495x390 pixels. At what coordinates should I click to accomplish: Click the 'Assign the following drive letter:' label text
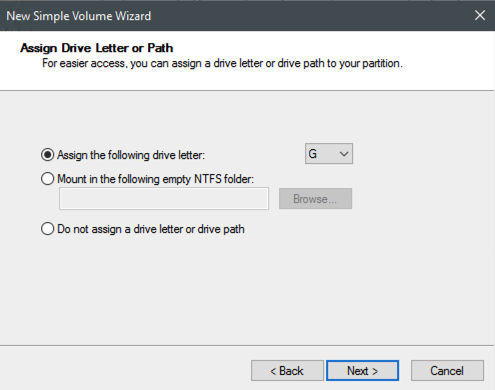pyautogui.click(x=131, y=155)
